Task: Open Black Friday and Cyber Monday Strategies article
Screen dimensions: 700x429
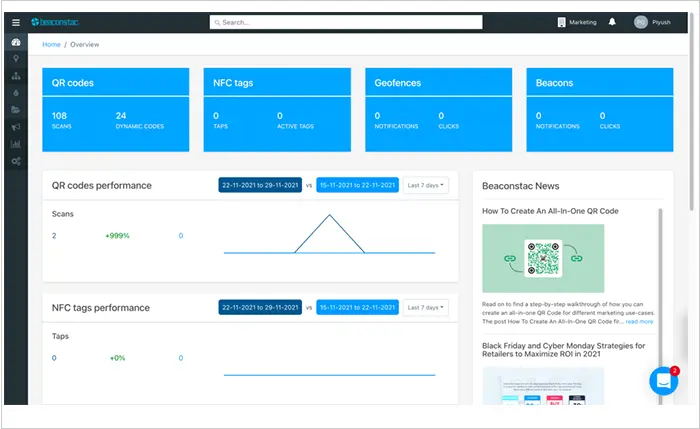Action: (563, 350)
